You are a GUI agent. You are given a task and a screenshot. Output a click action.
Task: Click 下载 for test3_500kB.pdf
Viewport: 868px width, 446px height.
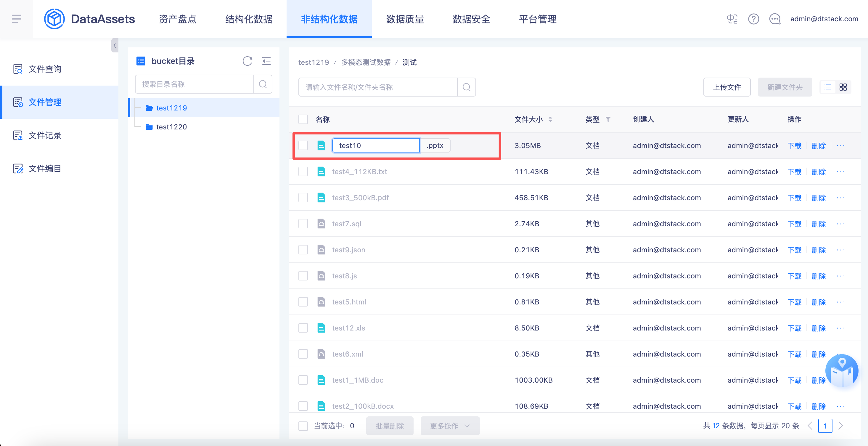(x=794, y=198)
